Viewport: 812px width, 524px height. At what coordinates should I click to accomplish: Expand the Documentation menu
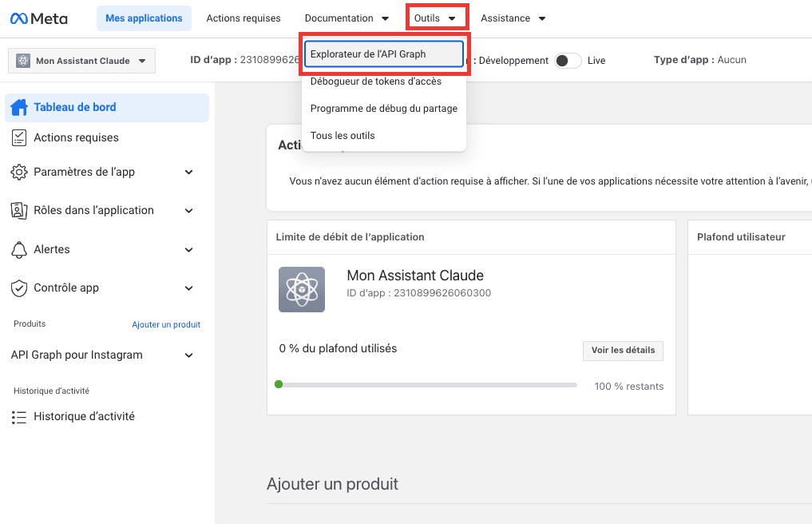tap(347, 18)
